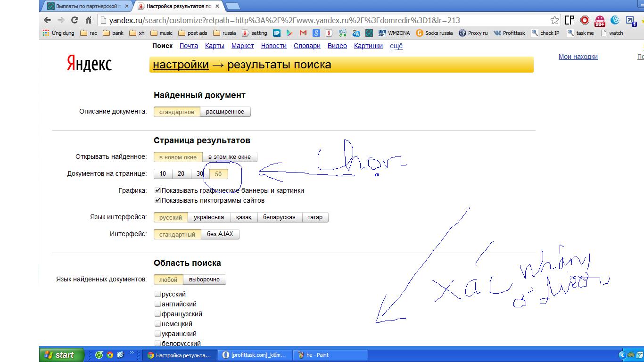The width and height of the screenshot is (644, 362).
Task: Check the английский language checkbox
Action: (158, 304)
